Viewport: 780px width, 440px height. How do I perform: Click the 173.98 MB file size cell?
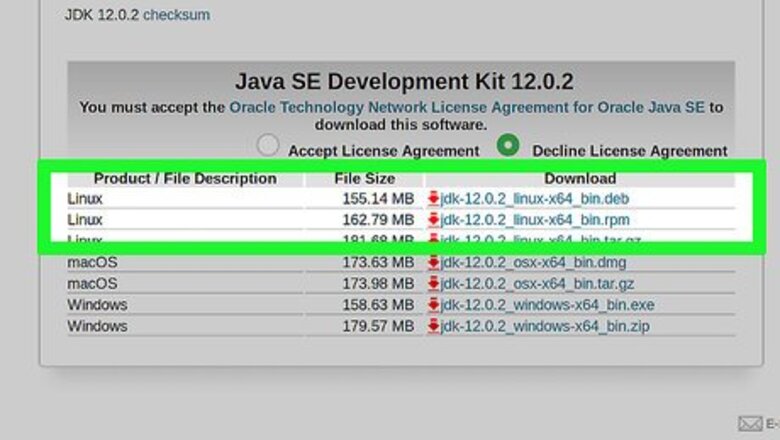point(378,283)
